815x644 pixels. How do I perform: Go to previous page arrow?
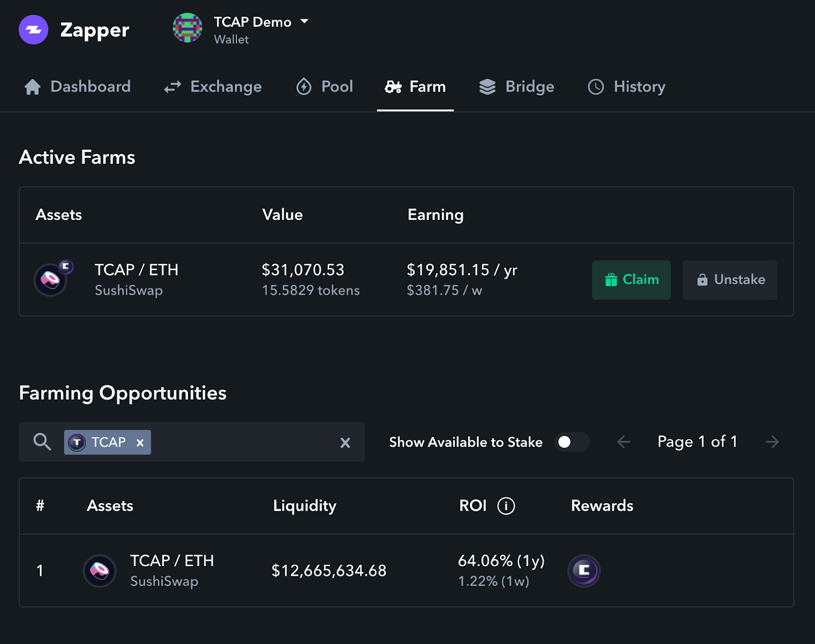coord(623,442)
